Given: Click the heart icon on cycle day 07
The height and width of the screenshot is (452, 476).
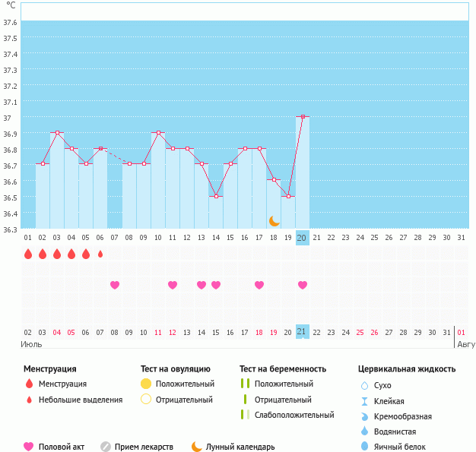Looking at the screenshot, I should pyautogui.click(x=115, y=285).
